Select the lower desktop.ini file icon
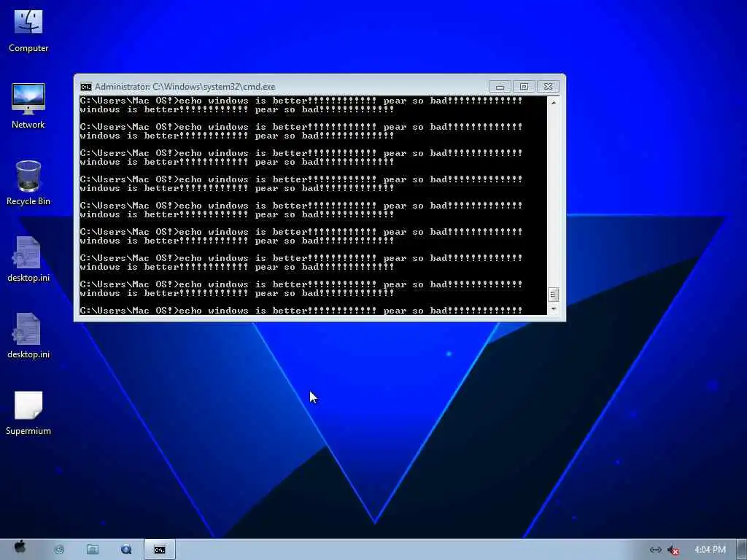Screen dimensions: 747x560 [x=28, y=336]
